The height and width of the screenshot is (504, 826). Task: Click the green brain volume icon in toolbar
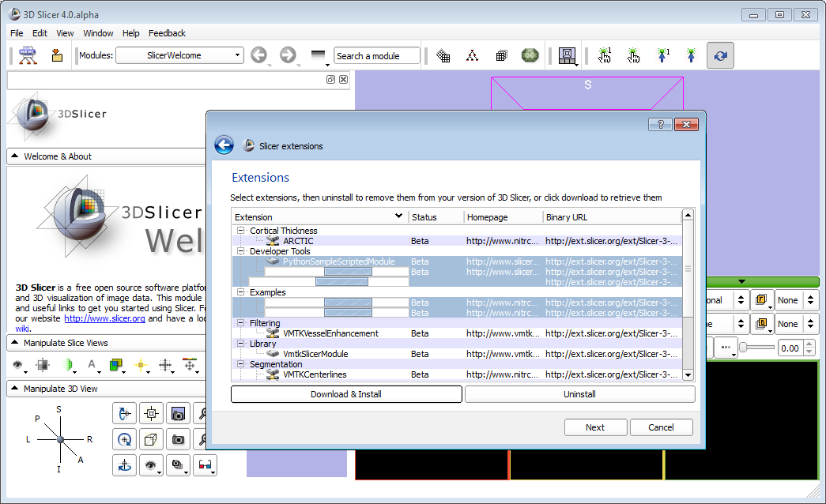pyautogui.click(x=529, y=55)
